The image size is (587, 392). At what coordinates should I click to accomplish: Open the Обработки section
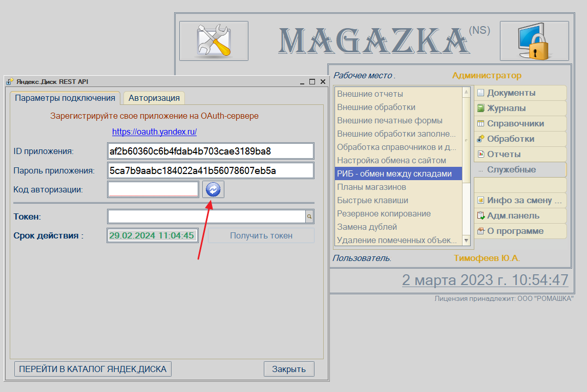520,139
